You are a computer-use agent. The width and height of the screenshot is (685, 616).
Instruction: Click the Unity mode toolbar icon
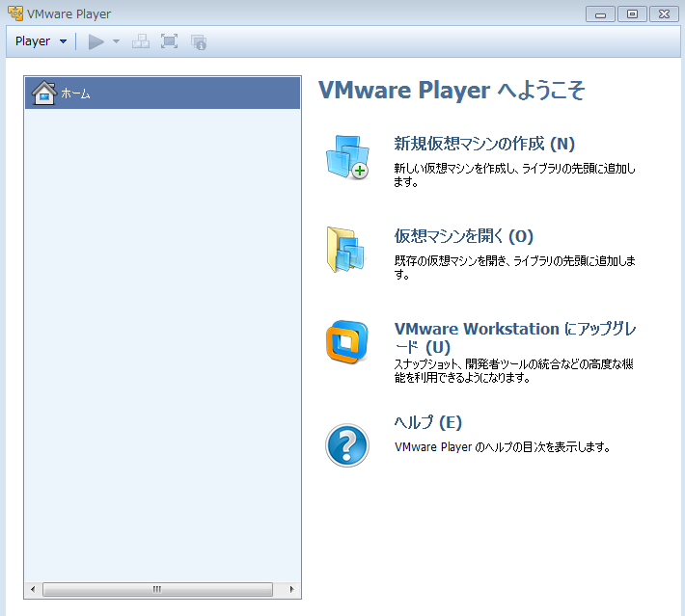coord(199,41)
